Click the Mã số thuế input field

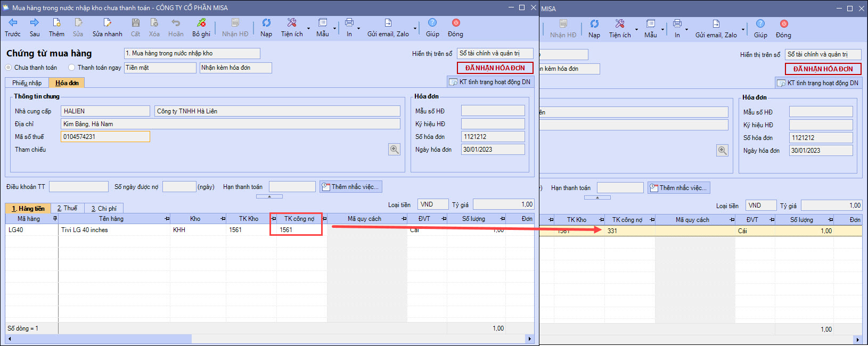pyautogui.click(x=105, y=137)
